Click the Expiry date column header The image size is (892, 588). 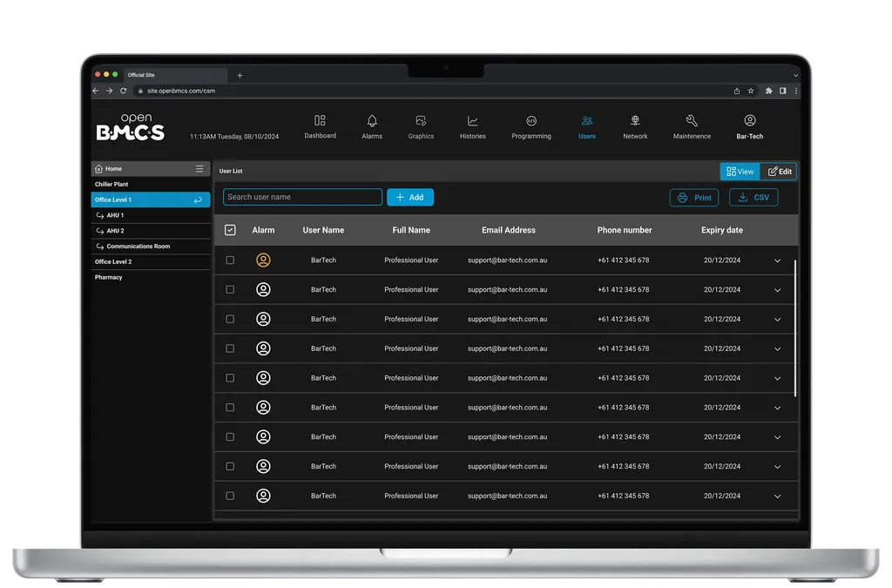(x=721, y=230)
